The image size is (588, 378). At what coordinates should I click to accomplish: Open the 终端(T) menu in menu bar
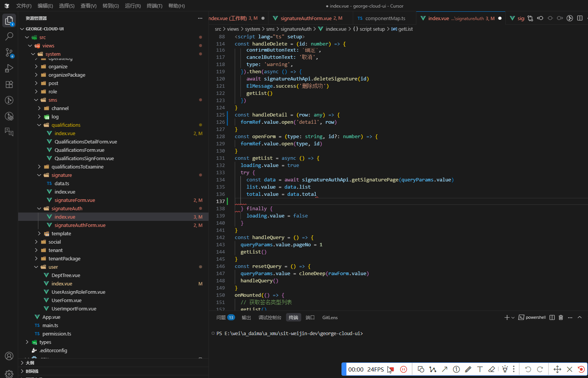(x=154, y=6)
